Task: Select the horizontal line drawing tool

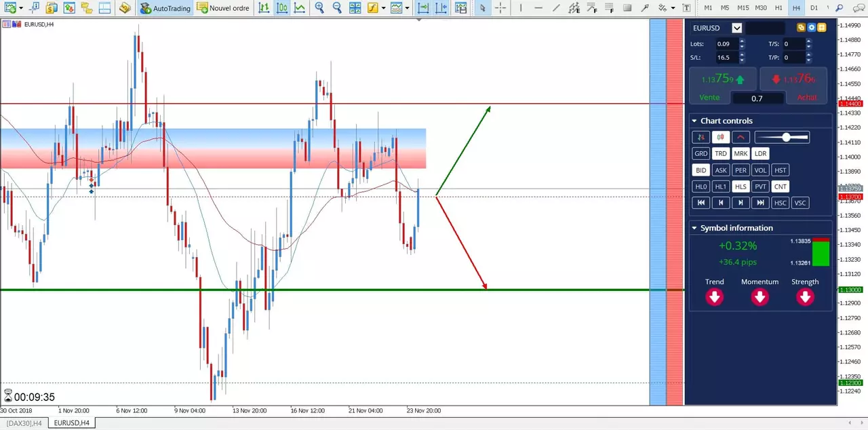Action: tap(538, 8)
